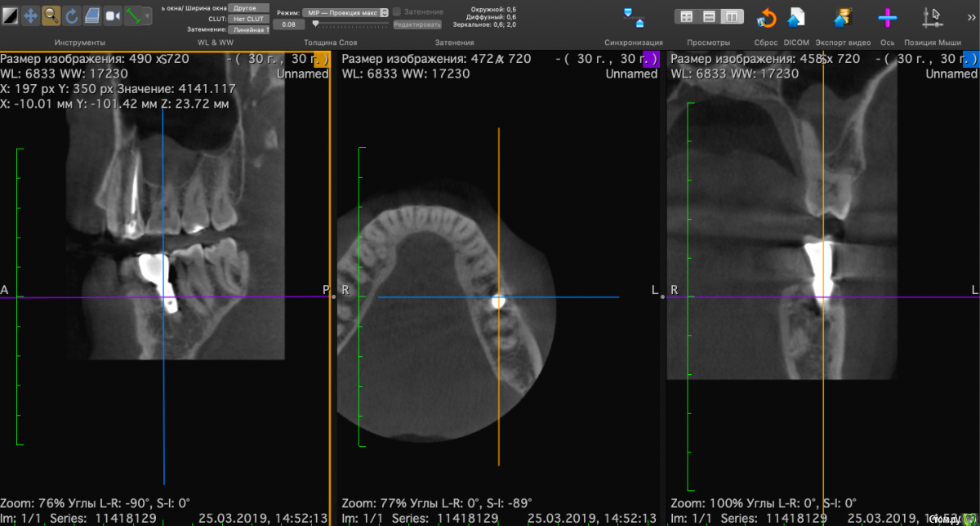Viewport: 980px width, 526px height.
Task: Open the window width preset Другое dropdown
Action: pos(248,7)
